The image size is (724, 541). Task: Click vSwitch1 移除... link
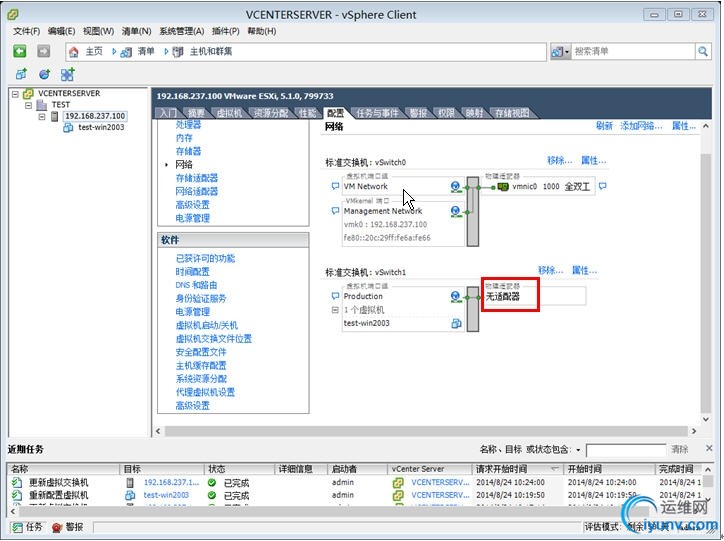pyautogui.click(x=550, y=270)
